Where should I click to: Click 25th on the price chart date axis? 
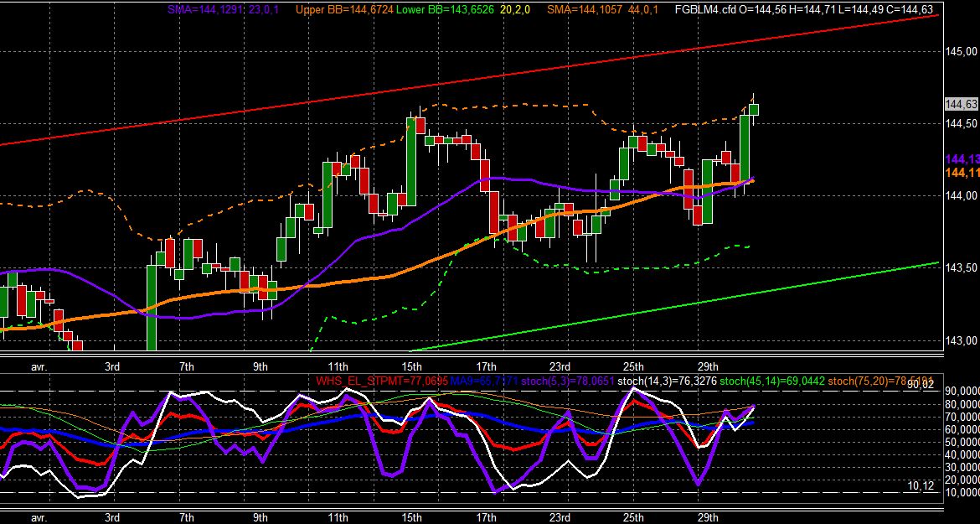pos(633,366)
